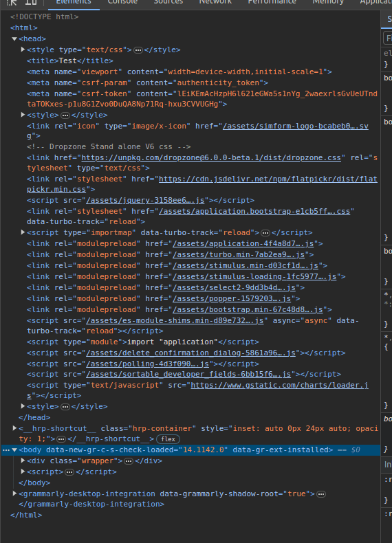Click the ellipsis badge in the text/css style tag
Viewport: 392px width, 543px height.
coord(138,50)
